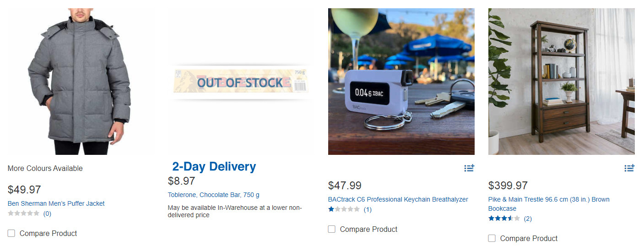644x252 pixels.
Task: Click the breathalyzer keychain product image
Action: [401, 82]
